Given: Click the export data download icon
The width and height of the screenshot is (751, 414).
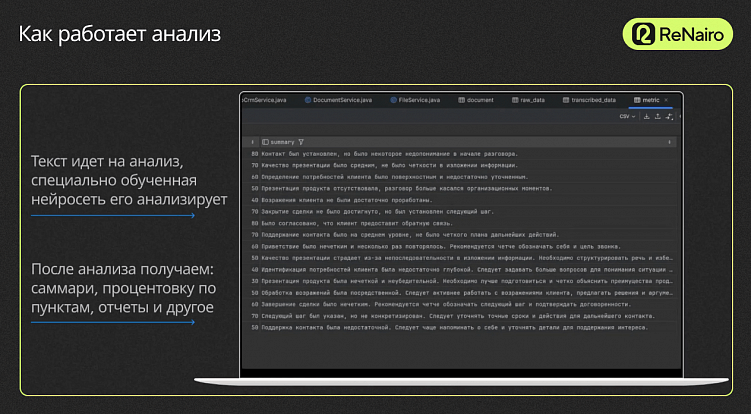Looking at the screenshot, I should tap(646, 116).
